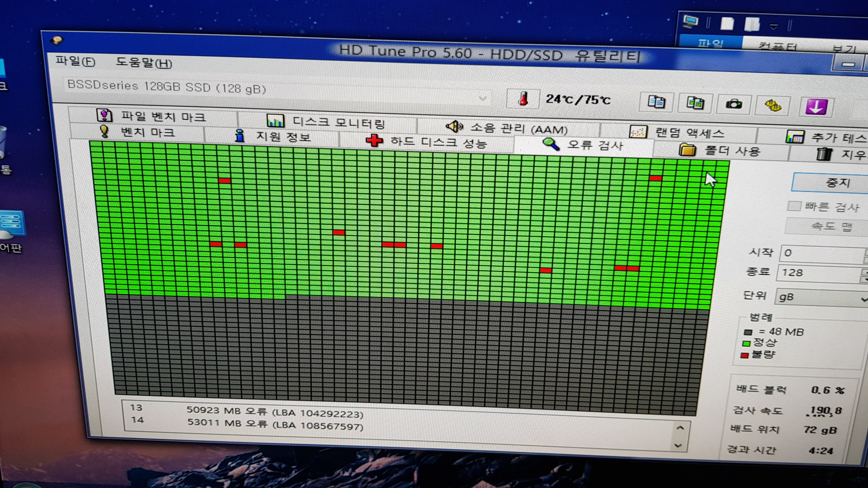
Task: Click the camera save screenshot icon
Action: (x=733, y=104)
